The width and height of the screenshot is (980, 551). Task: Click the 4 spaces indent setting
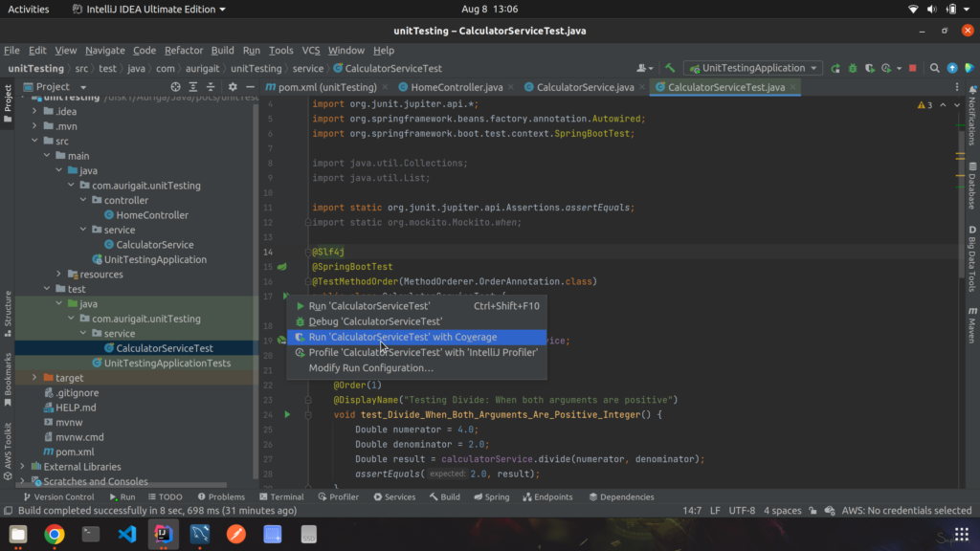[x=782, y=511]
